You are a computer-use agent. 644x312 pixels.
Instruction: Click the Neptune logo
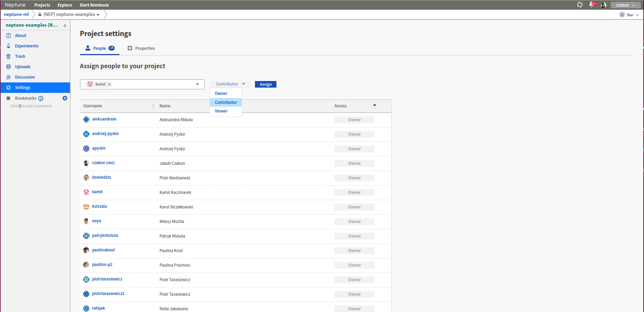coord(15,5)
